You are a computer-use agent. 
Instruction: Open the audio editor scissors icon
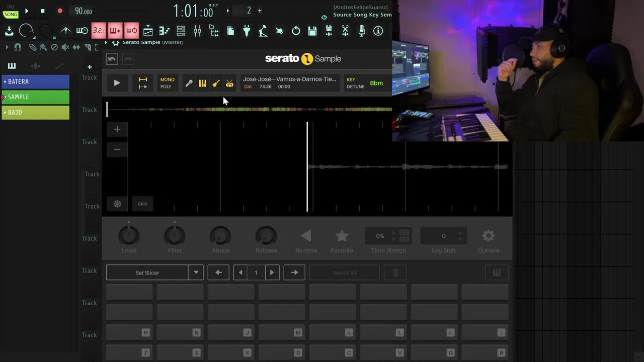345,31
